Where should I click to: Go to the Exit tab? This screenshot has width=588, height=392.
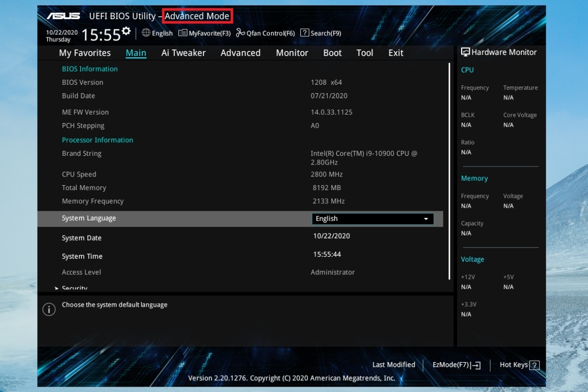[396, 53]
